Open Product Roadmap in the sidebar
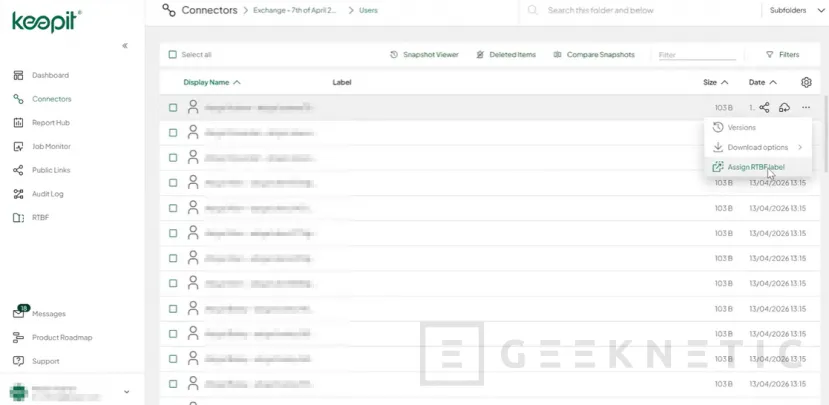The width and height of the screenshot is (829, 405). (x=52, y=337)
